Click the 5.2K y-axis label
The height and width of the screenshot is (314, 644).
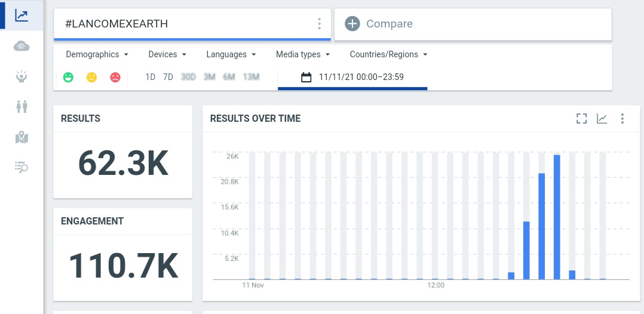click(232, 258)
